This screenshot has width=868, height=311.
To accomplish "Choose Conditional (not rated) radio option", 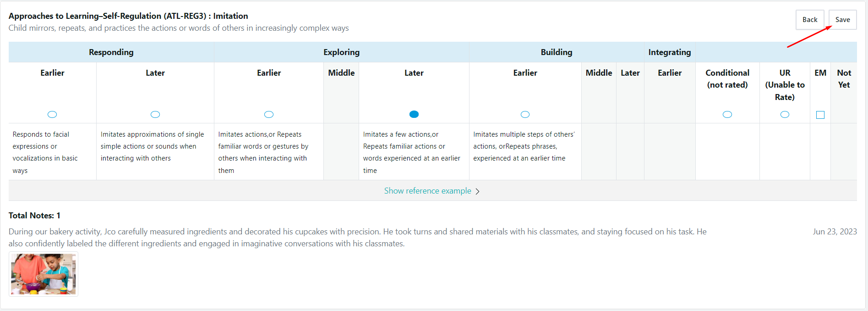I will tap(727, 114).
